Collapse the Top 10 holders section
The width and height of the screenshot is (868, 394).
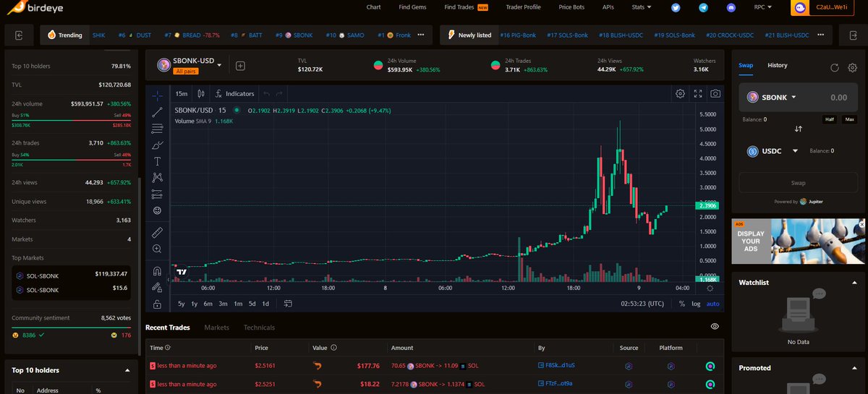(127, 370)
